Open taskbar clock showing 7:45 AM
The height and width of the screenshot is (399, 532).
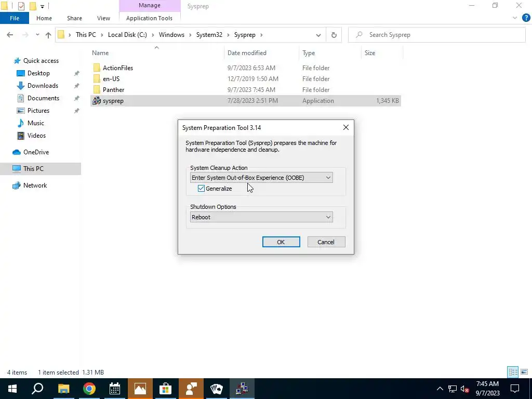coord(487,389)
